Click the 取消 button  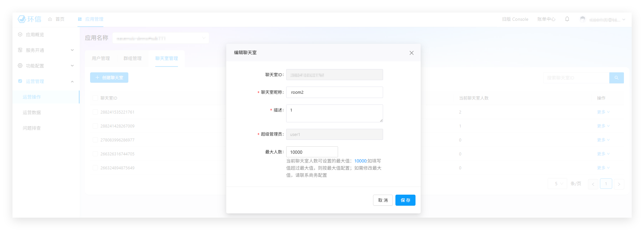tap(383, 200)
